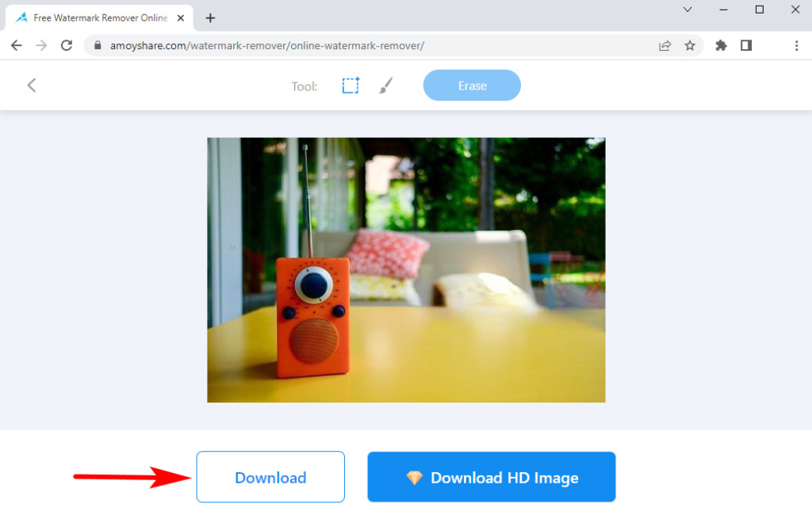This screenshot has width=812, height=523.
Task: Click the browser Back arrow
Action: (16, 46)
